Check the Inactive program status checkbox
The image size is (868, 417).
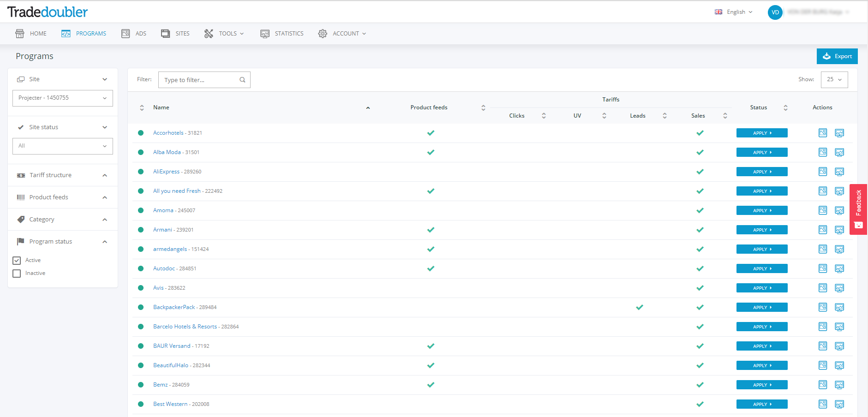[x=17, y=274]
